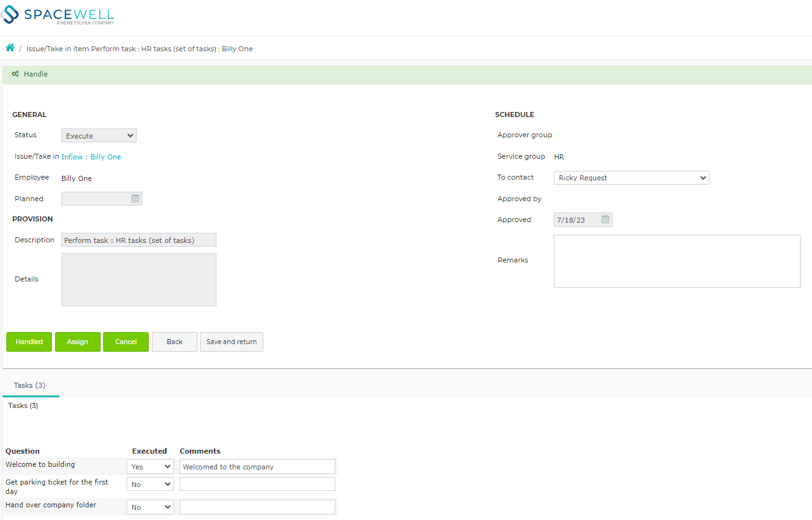812x520 pixels.
Task: Click into the Remarks text area
Action: pos(677,261)
